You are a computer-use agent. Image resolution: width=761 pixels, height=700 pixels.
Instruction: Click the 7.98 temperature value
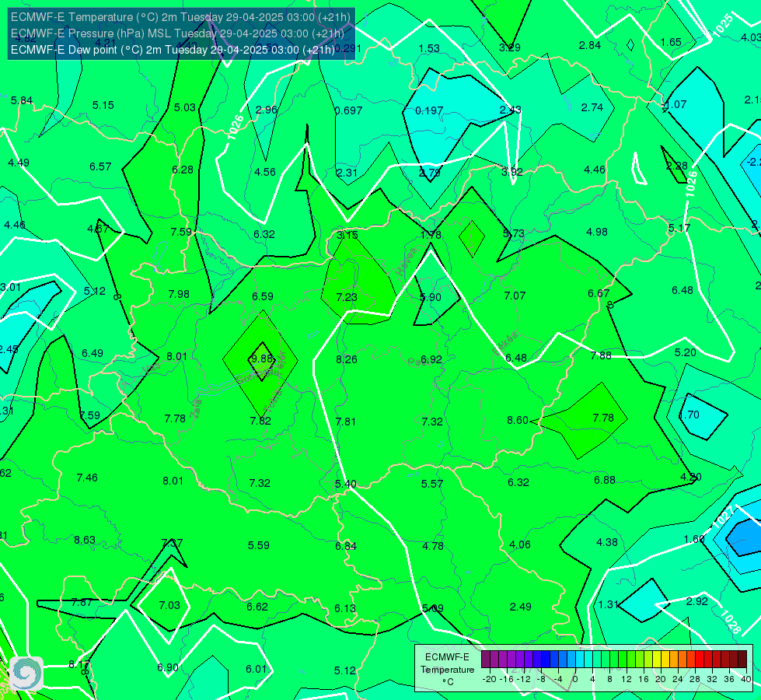tap(179, 294)
